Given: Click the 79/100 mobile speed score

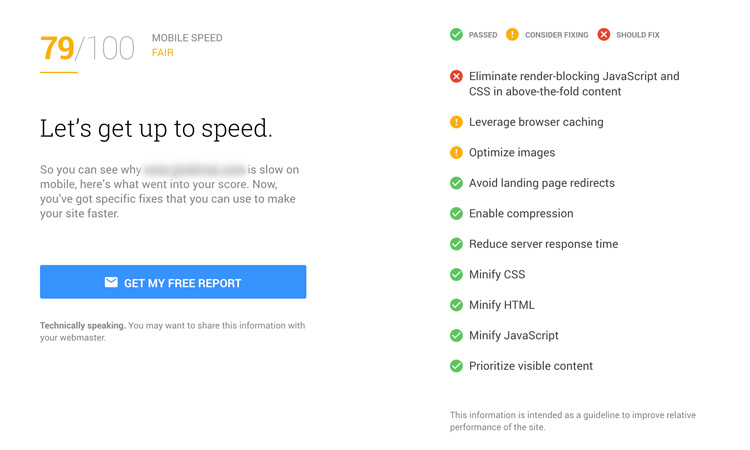Looking at the screenshot, I should click(87, 48).
